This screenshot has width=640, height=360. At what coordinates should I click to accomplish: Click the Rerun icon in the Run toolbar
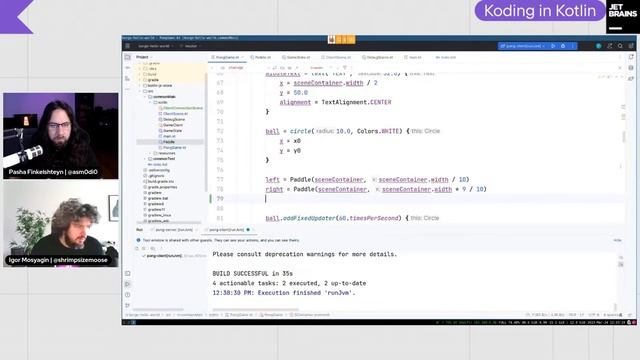click(x=137, y=248)
